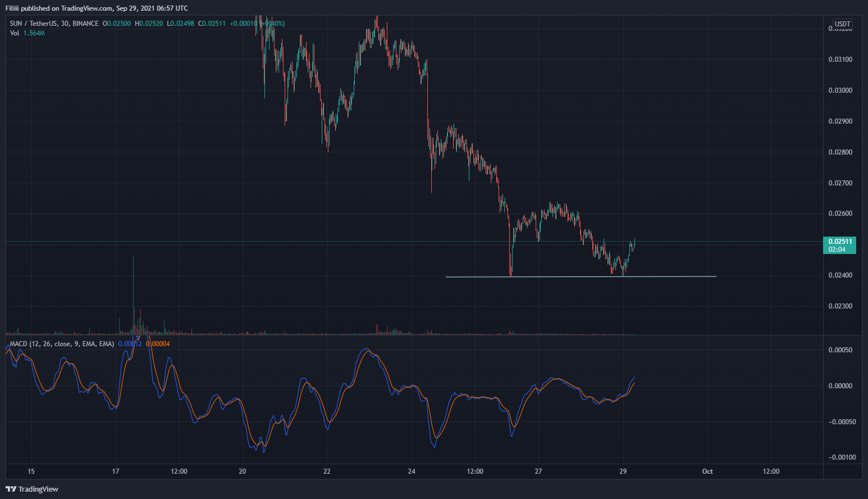This screenshot has width=868, height=499.
Task: Click the 0.02800 price axis label
Action: pos(840,152)
